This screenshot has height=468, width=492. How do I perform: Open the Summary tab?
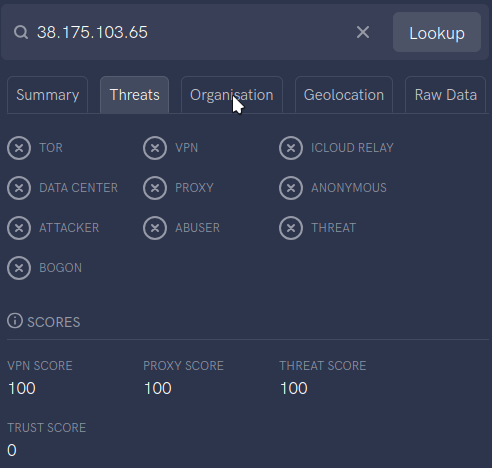point(47,95)
